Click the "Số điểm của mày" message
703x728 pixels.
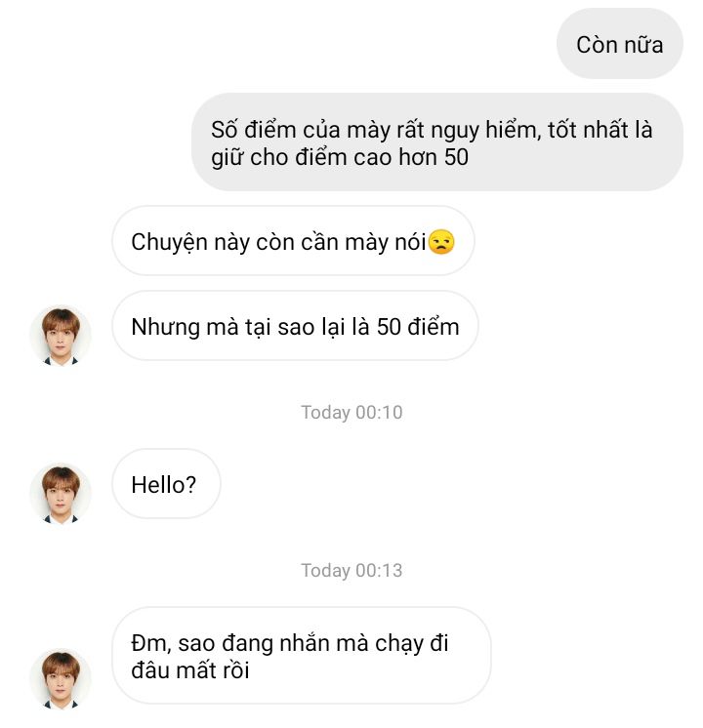pos(436,142)
